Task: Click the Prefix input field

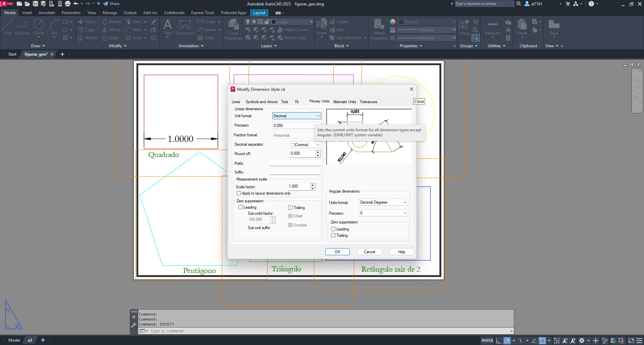Action: coord(294,163)
